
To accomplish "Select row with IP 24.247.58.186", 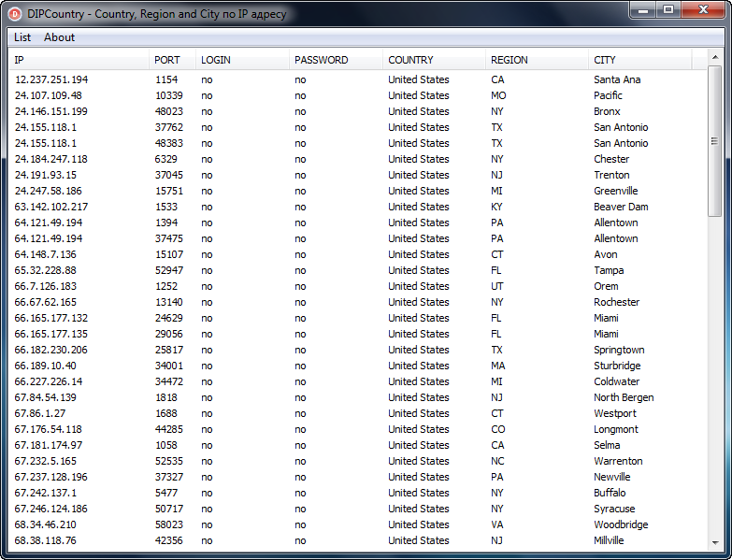I will 358,191.
